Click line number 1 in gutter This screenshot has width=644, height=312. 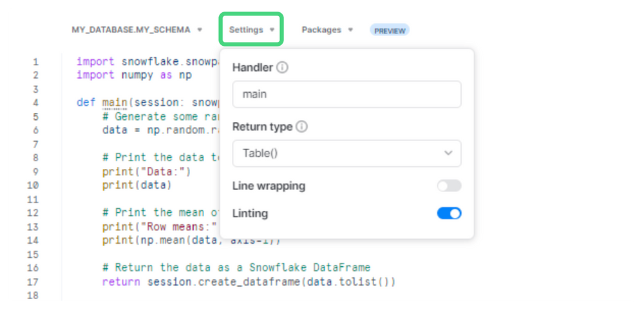tap(35, 62)
